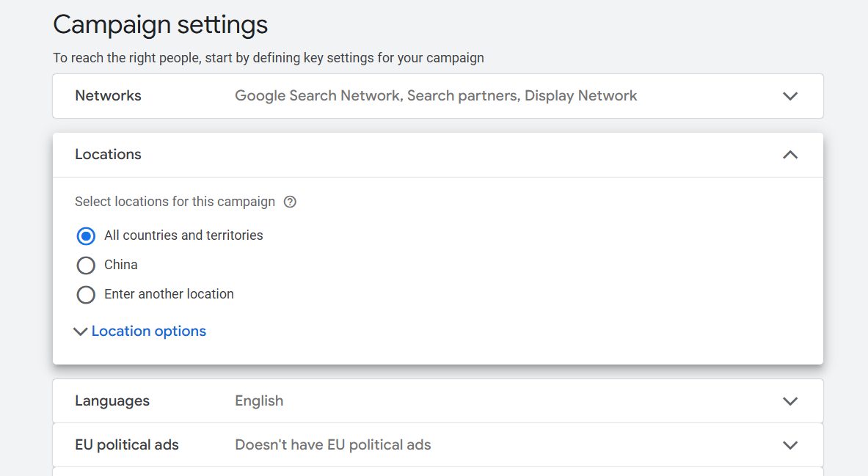Expand Networks using its down chevron
868x476 pixels.
click(x=789, y=96)
